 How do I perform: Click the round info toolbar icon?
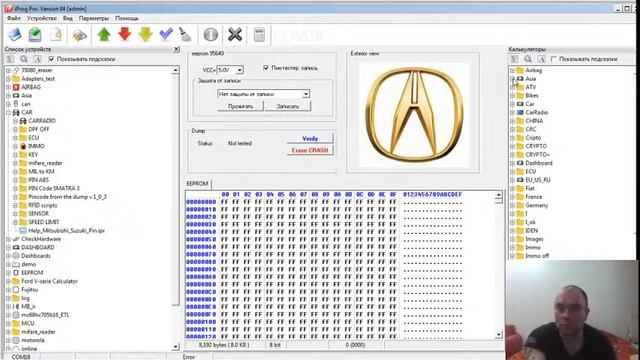pos(211,35)
